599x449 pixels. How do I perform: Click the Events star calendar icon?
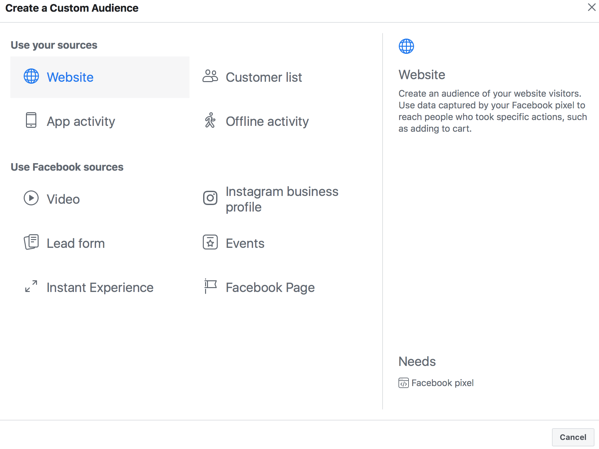click(x=210, y=242)
